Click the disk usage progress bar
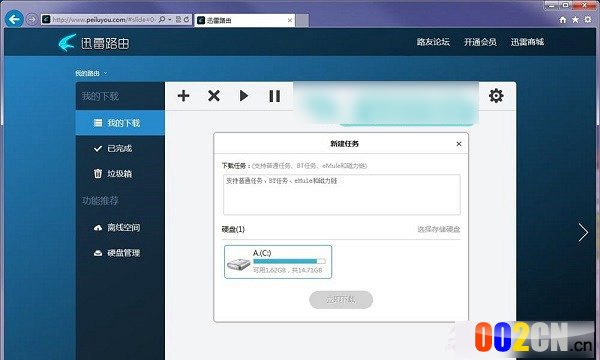 pyautogui.click(x=289, y=261)
